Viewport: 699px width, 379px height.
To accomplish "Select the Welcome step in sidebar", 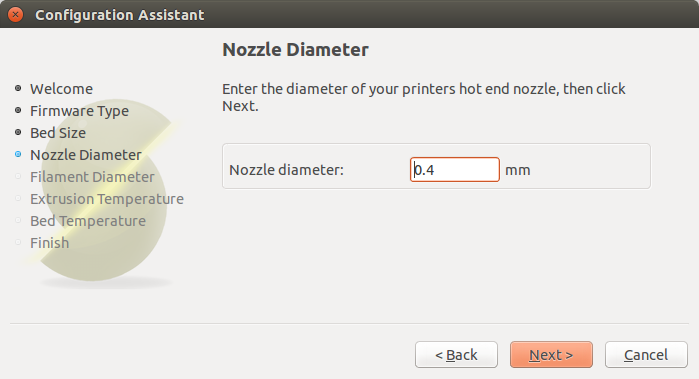I will (x=62, y=89).
